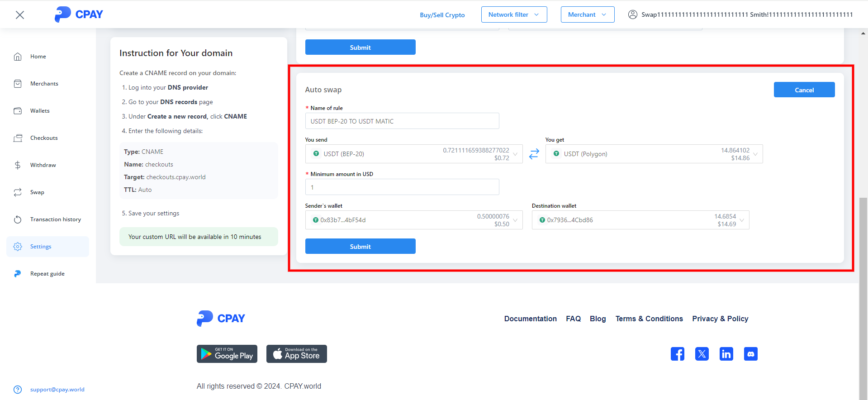Submit the Auto swap form

click(x=360, y=246)
